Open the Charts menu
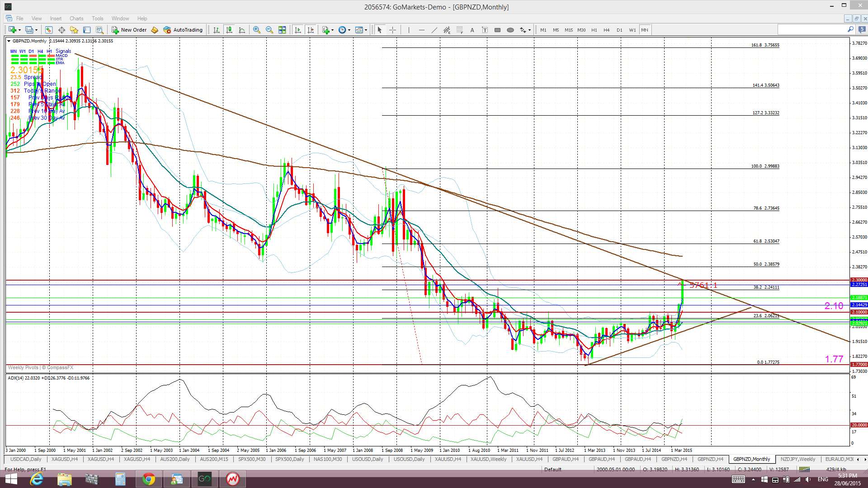The width and height of the screenshot is (868, 488). click(76, 19)
